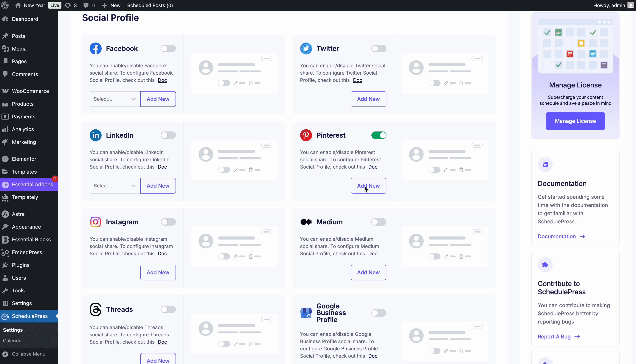Click Add New under Twitter
The width and height of the screenshot is (636, 364).
tap(368, 99)
